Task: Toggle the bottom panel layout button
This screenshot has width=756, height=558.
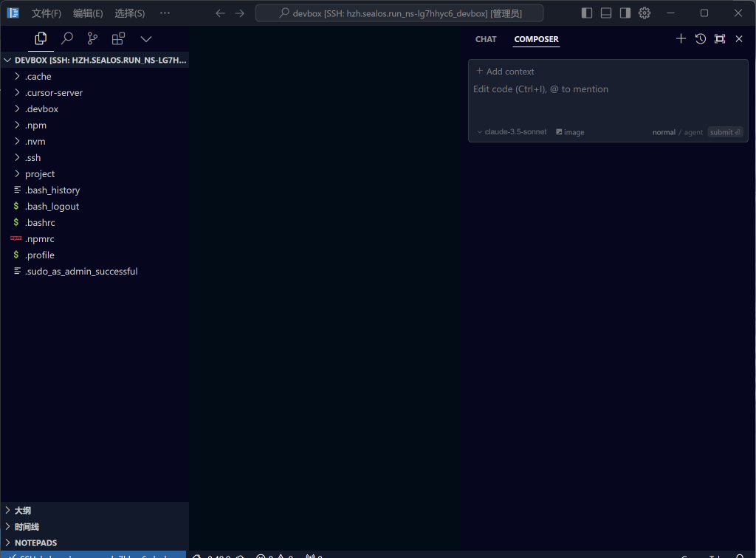Action: (606, 13)
